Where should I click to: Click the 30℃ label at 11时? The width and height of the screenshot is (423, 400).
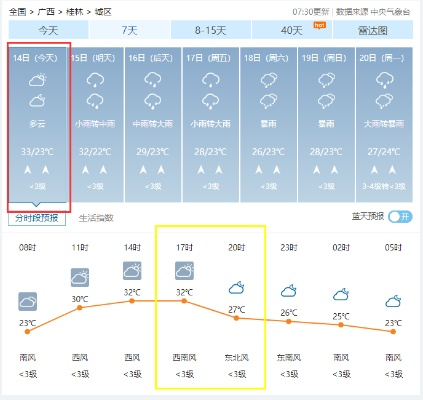[x=80, y=299]
